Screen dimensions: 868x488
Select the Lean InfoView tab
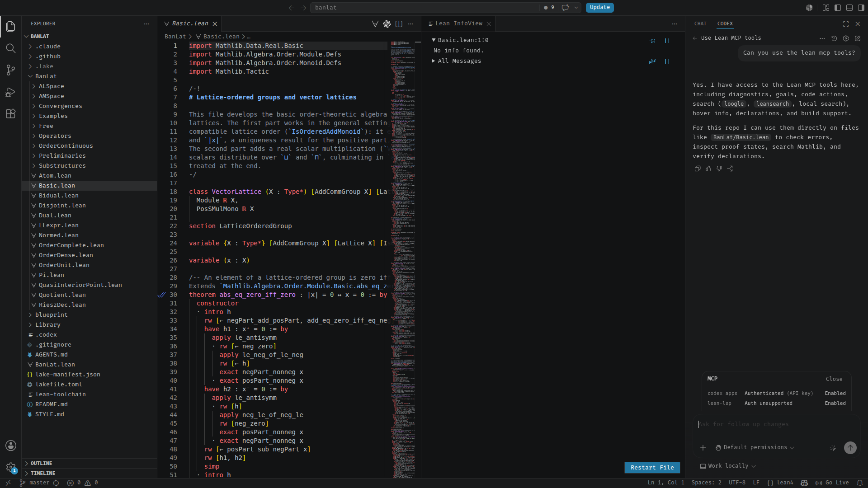tap(459, 24)
